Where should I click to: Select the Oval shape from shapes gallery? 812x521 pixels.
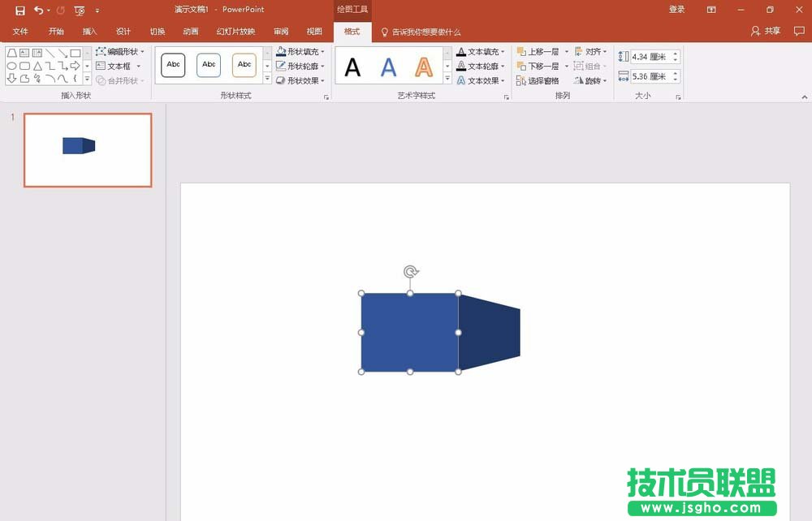[x=11, y=65]
